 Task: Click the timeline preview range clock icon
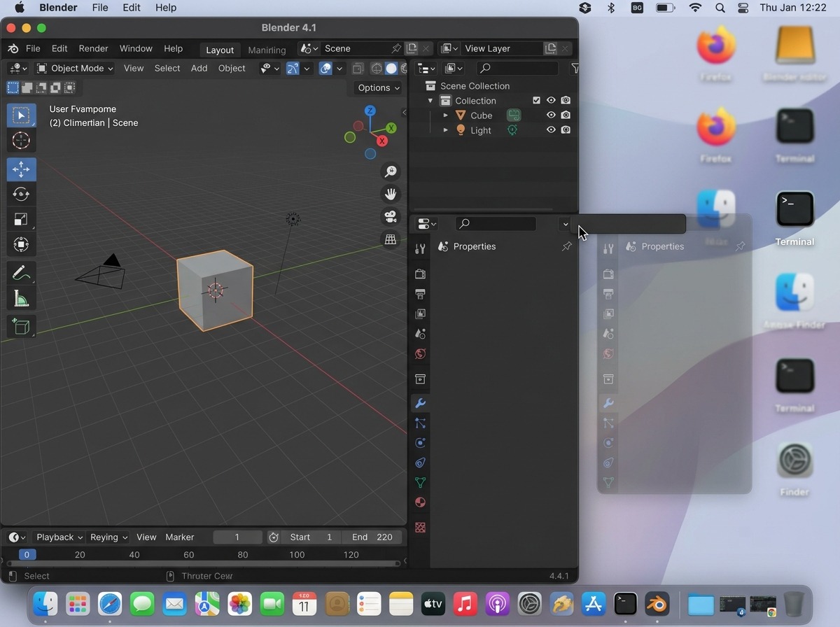[274, 537]
